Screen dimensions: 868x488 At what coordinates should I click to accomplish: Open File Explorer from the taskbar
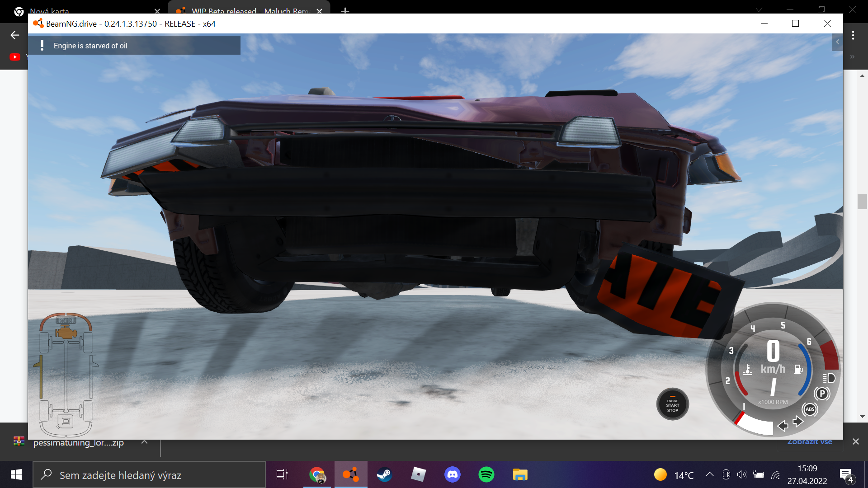coord(520,475)
